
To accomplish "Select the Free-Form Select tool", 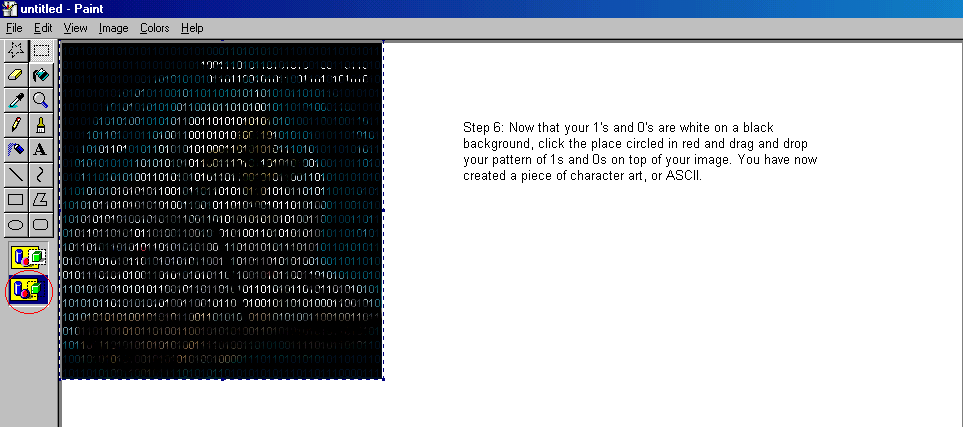I will pos(16,50).
